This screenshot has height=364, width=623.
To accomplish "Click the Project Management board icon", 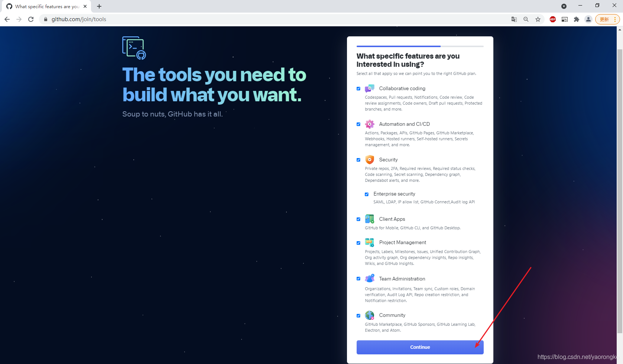I will pos(370,243).
